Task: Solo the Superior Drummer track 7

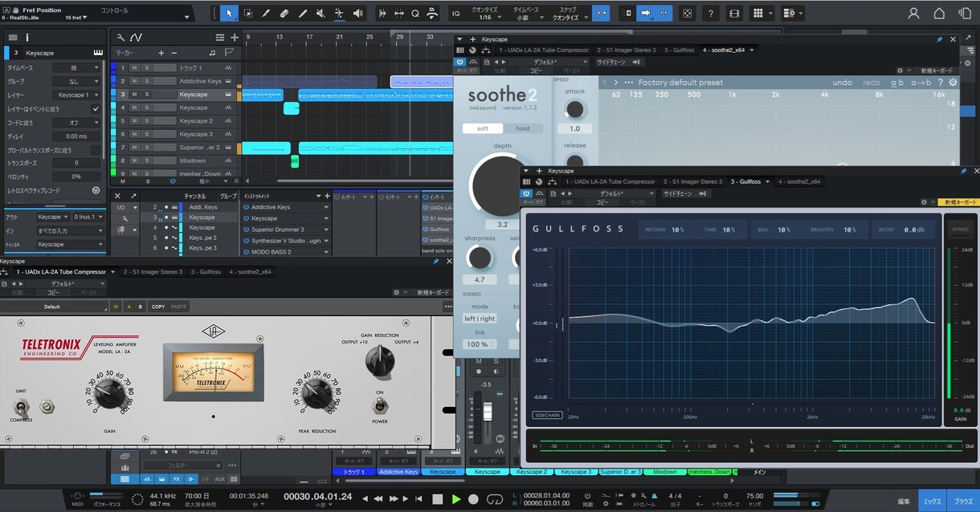Action: coord(147,147)
